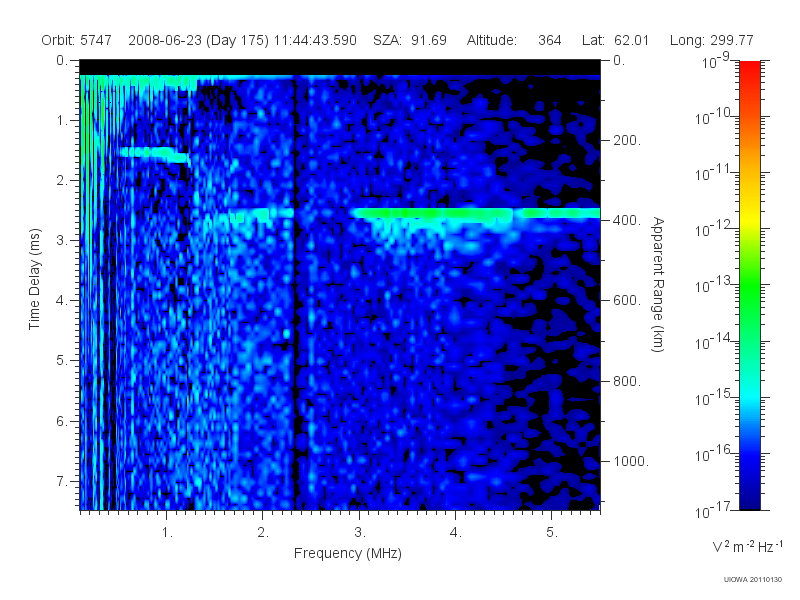
Task: Click the Apparent Range (km) axis title
Action: pyautogui.click(x=658, y=284)
